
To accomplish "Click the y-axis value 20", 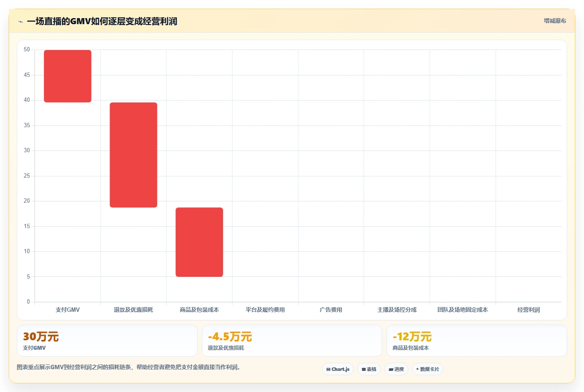I will (x=27, y=201).
